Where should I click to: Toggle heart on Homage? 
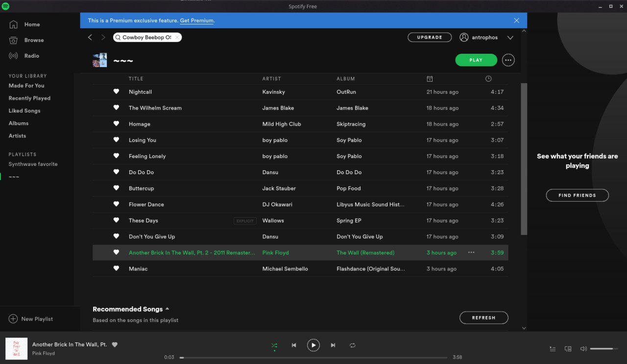coord(116,124)
